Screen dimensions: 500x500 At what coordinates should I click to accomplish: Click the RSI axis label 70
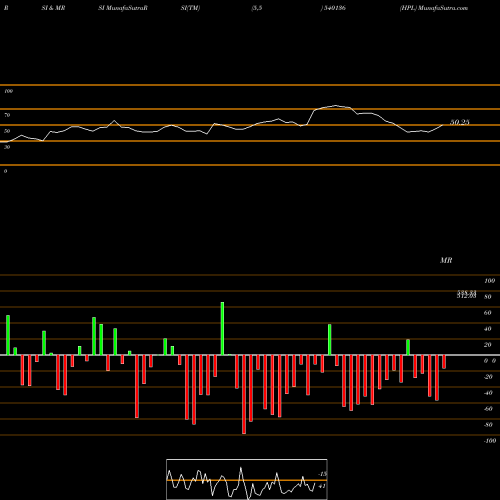pos(7,115)
